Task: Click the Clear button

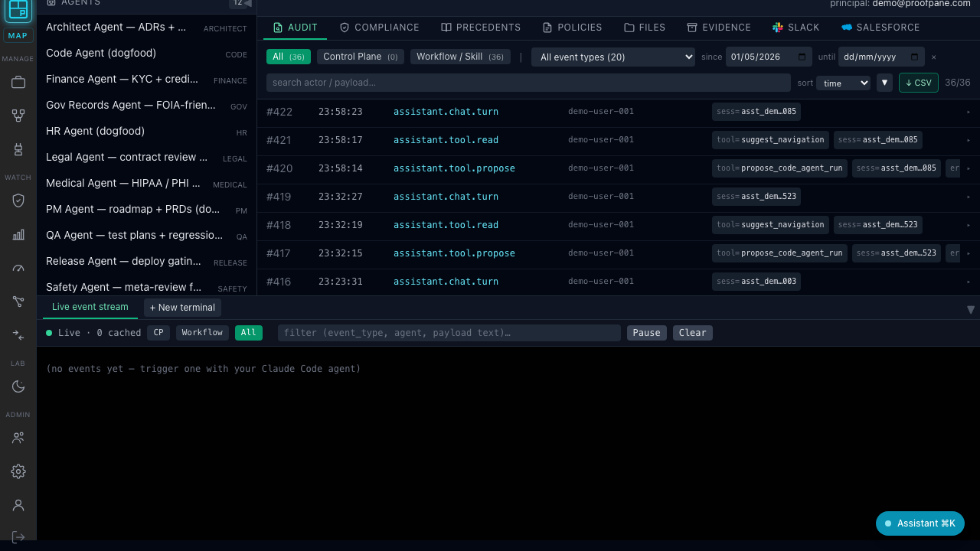Action: [693, 333]
